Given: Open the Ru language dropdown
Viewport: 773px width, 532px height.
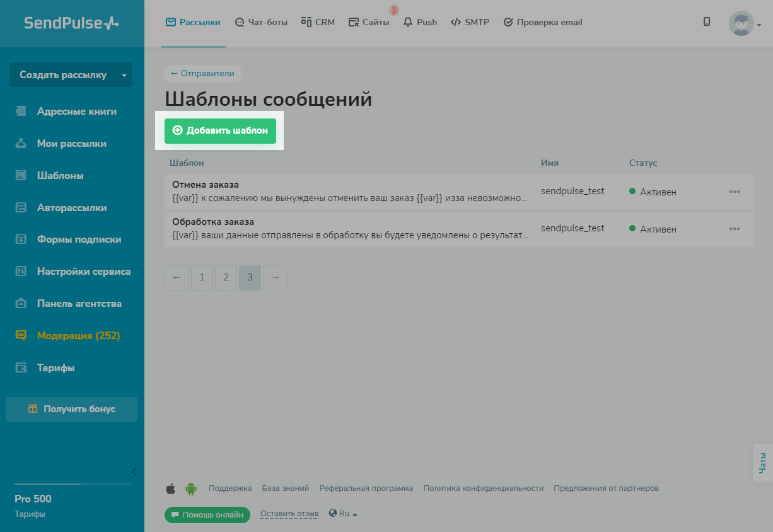Looking at the screenshot, I should [x=343, y=514].
